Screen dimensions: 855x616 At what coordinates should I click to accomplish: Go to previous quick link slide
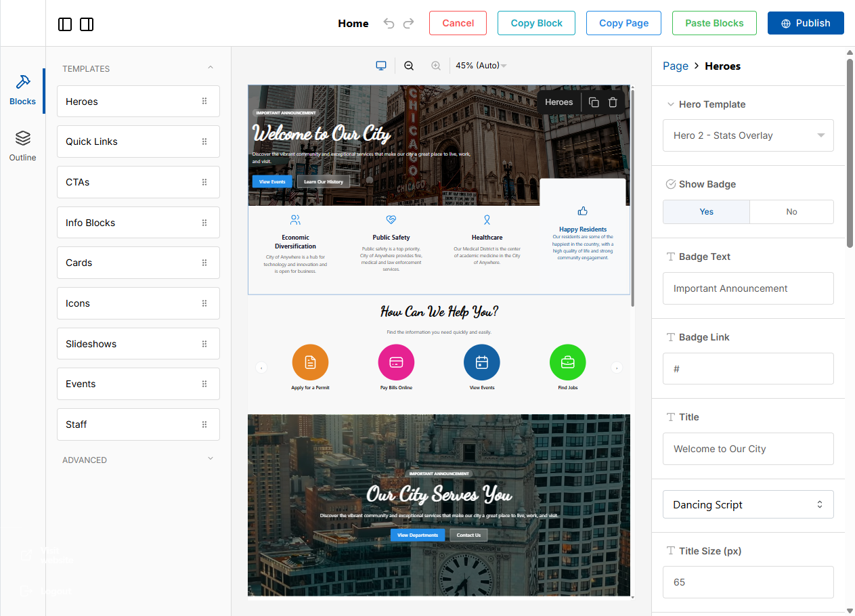coord(261,368)
